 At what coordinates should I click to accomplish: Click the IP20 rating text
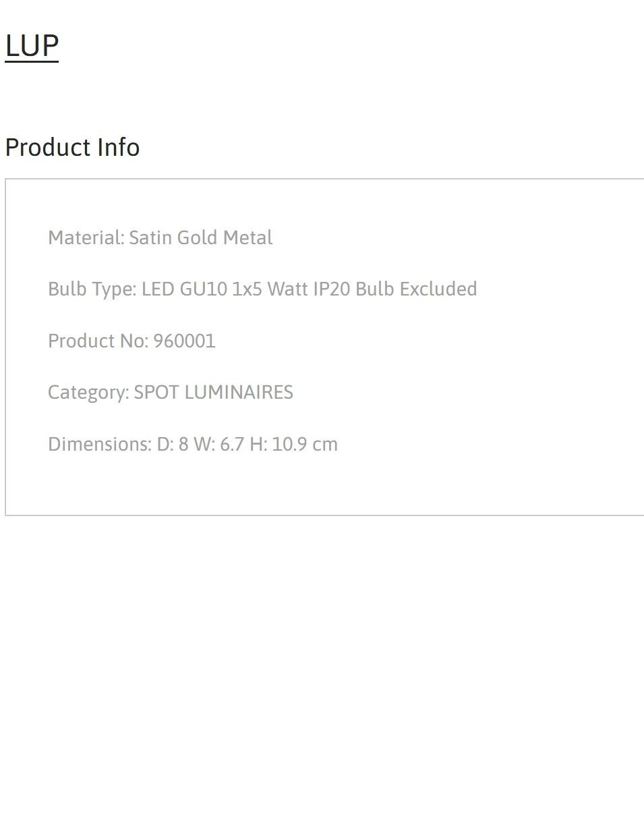(x=331, y=289)
